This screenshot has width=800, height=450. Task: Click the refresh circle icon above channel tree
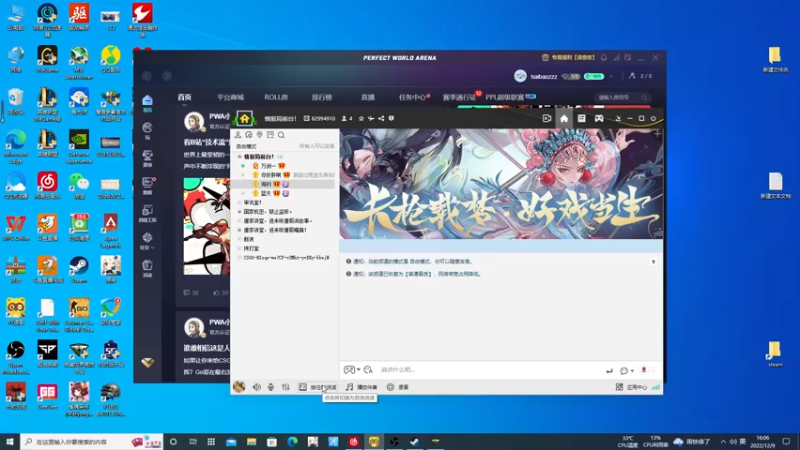(248, 135)
